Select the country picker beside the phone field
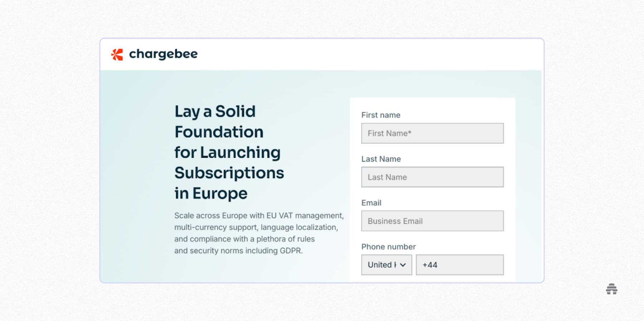644x321 pixels. coord(386,265)
